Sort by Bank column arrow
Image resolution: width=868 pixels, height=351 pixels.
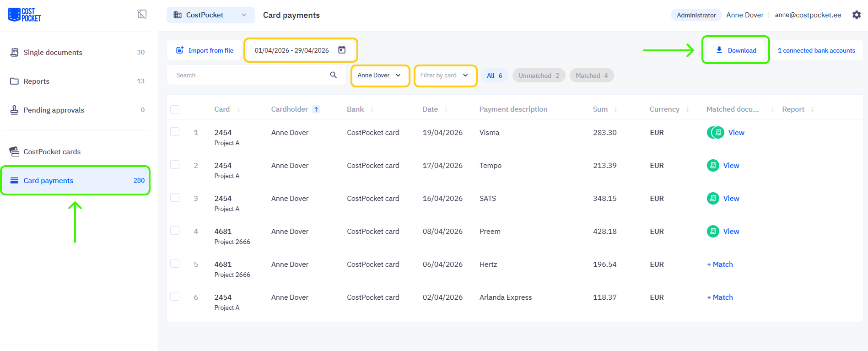372,109
